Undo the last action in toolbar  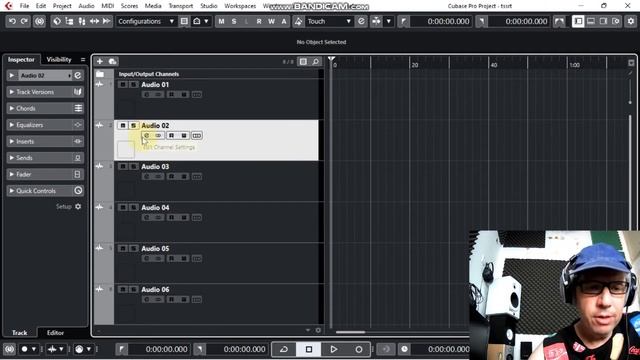point(12,21)
